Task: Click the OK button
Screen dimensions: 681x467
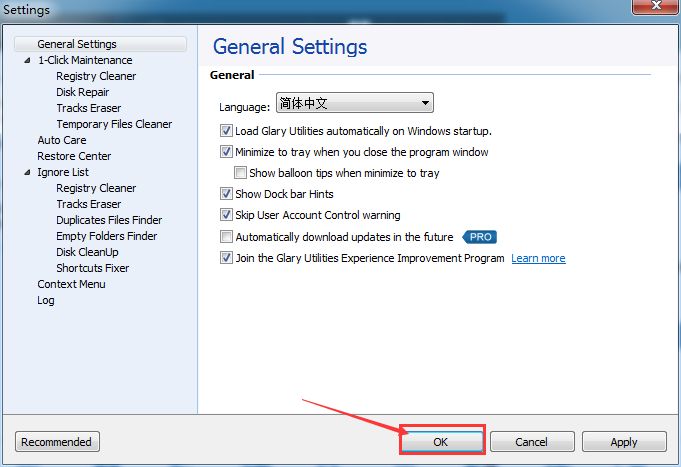Action: tap(441, 441)
